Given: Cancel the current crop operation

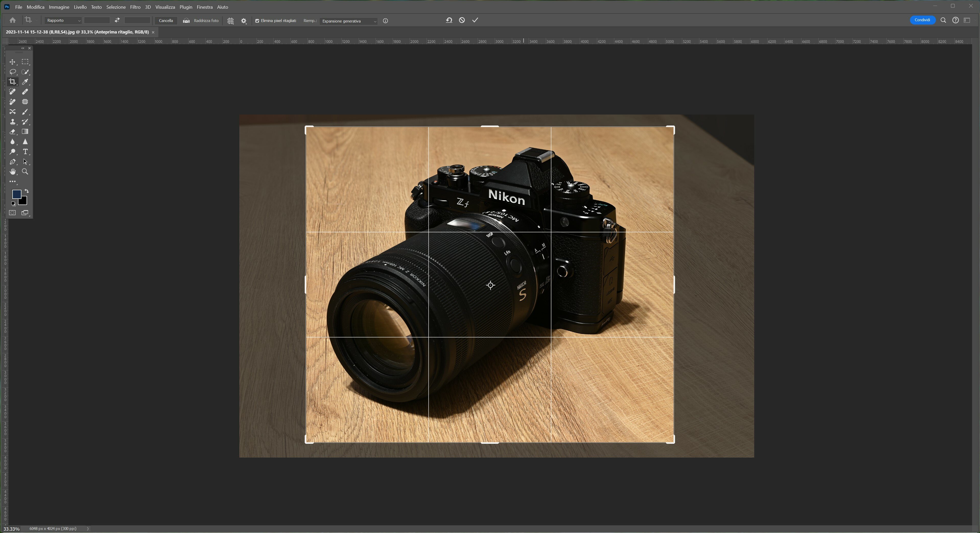Looking at the screenshot, I should point(462,20).
